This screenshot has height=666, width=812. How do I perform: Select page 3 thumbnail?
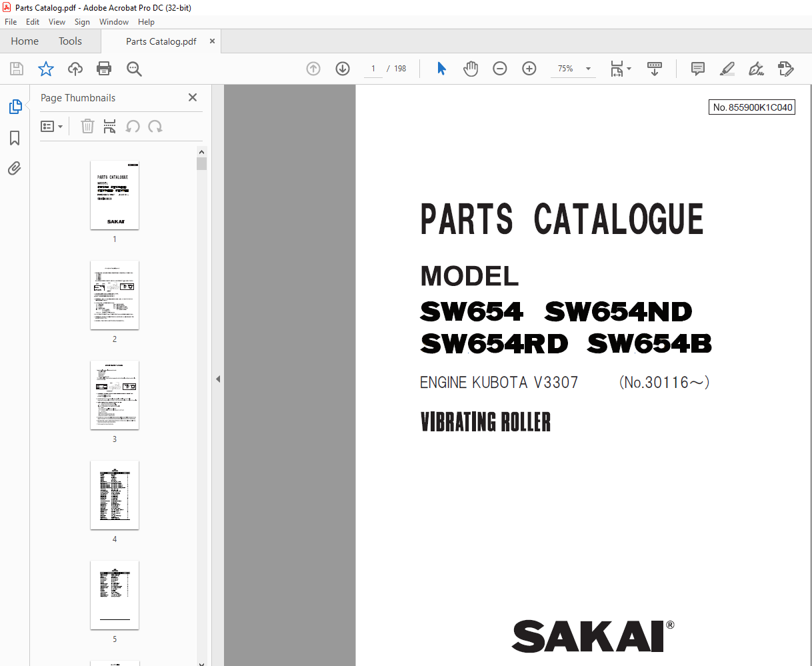(115, 395)
